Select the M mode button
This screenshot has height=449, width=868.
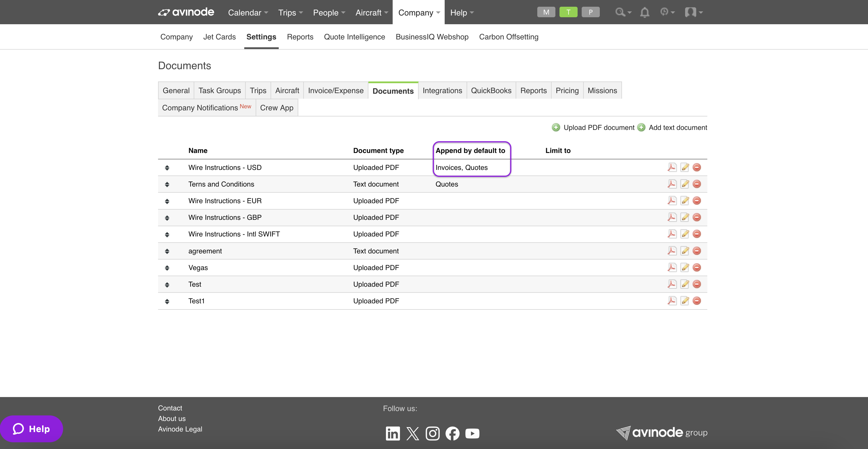pos(546,12)
